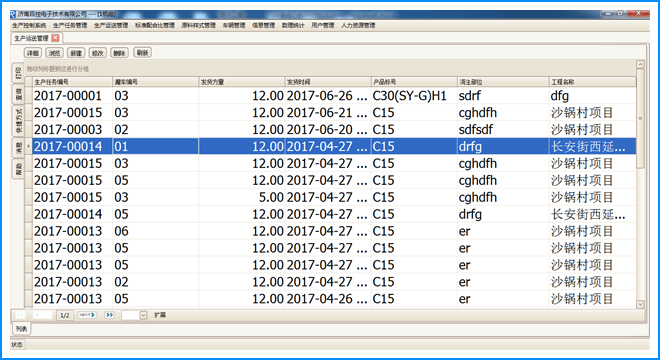
Task: Open the 打印 side tab
Action: 19,74
